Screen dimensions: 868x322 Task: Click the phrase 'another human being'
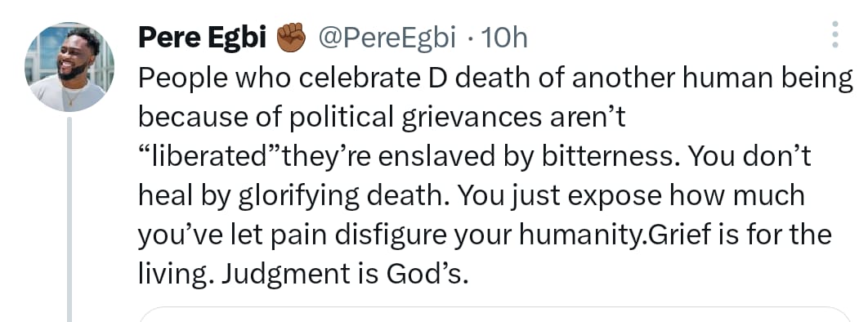point(712,79)
